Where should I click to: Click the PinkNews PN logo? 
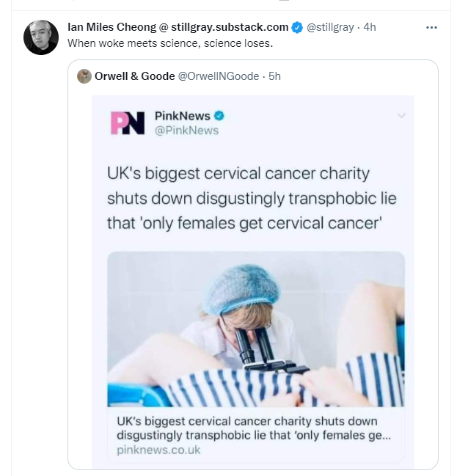pyautogui.click(x=128, y=122)
